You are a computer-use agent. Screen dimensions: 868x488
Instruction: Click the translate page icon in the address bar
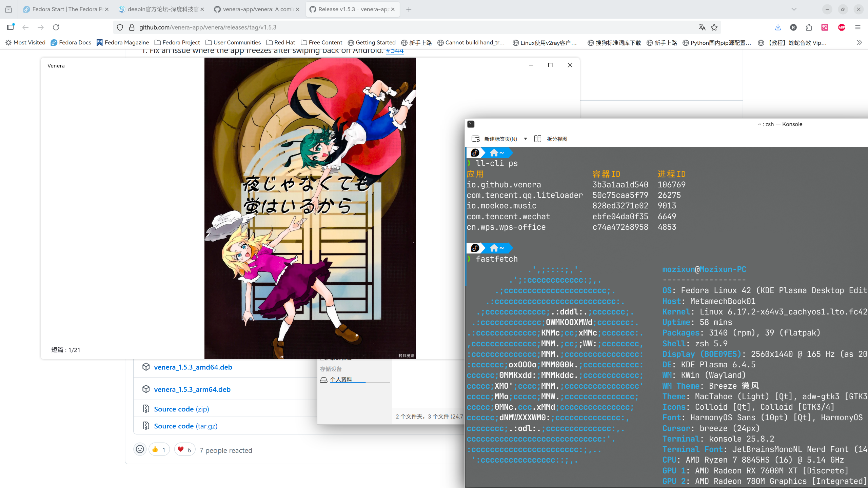pos(702,27)
